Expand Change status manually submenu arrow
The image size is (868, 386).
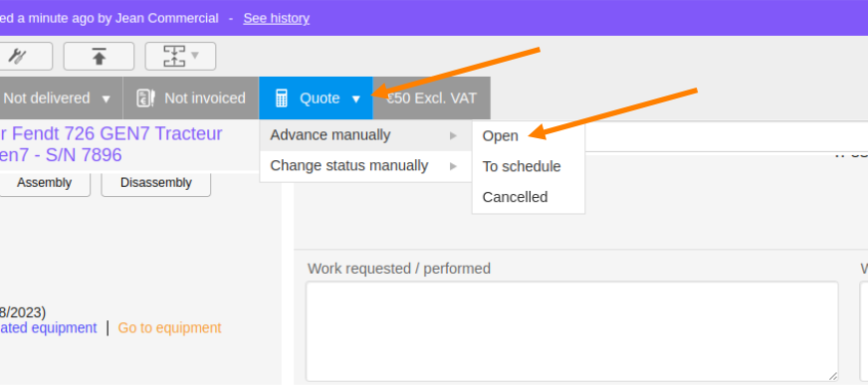453,166
